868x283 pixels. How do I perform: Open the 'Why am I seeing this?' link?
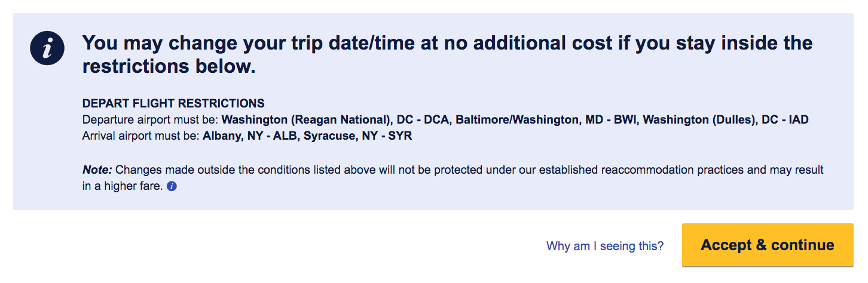pos(605,245)
